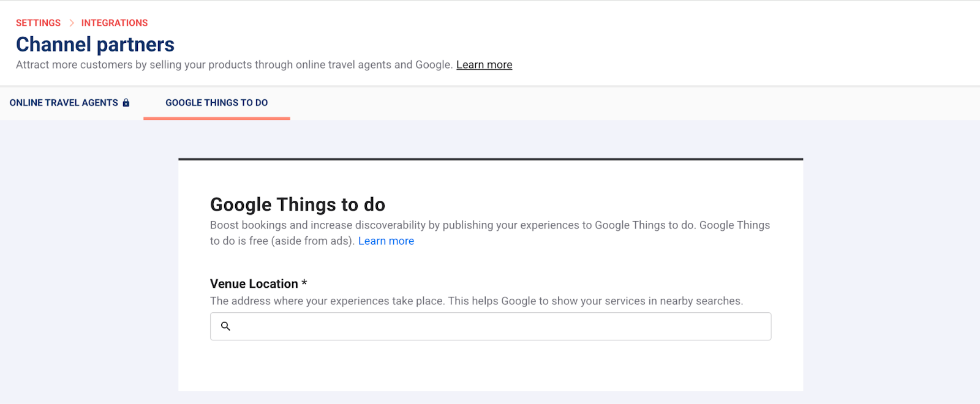The image size is (980, 404).
Task: Click the SETTINGS breadcrumb link
Action: (38, 23)
